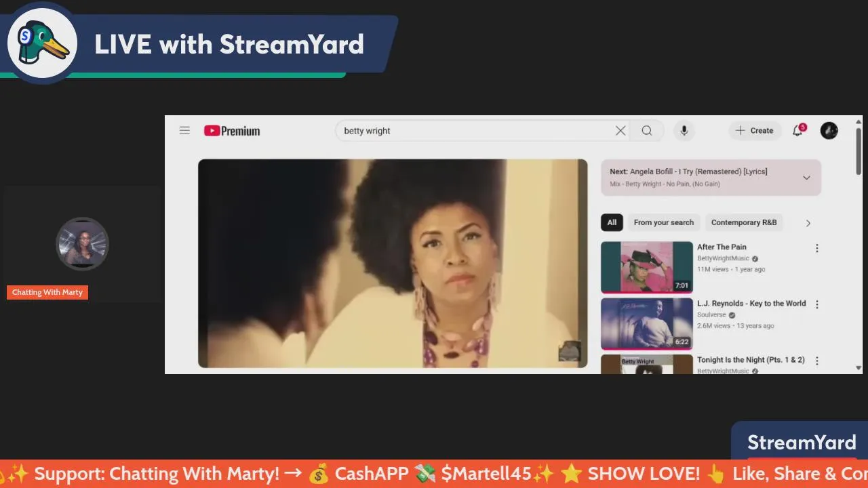Screen dimensions: 868x488
Task: Open account avatar menu
Action: click(x=829, y=131)
